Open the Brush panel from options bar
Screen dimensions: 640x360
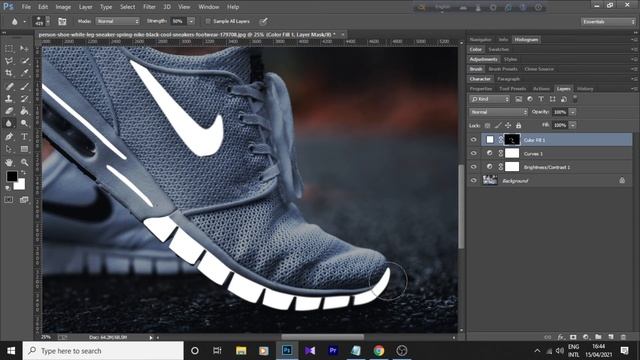[62, 21]
